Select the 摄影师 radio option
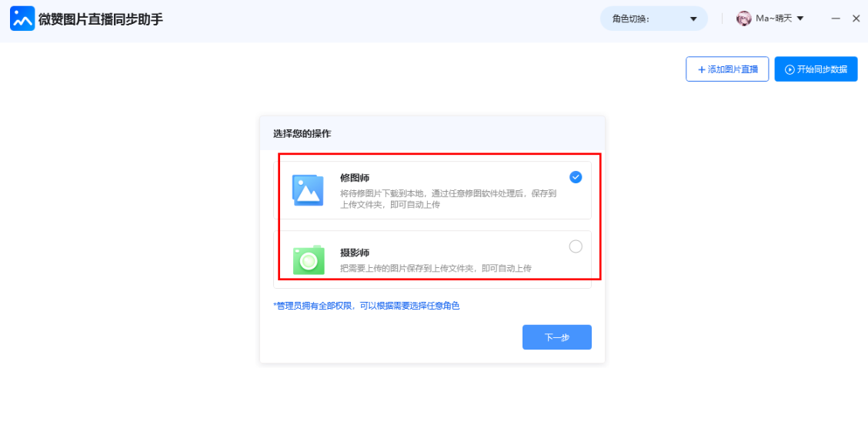 tap(576, 246)
